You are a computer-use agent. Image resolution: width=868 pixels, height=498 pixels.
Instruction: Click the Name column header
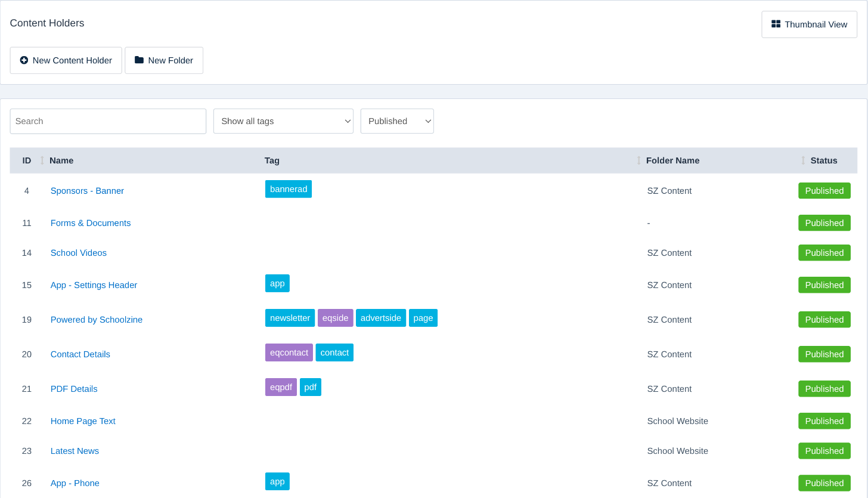61,160
